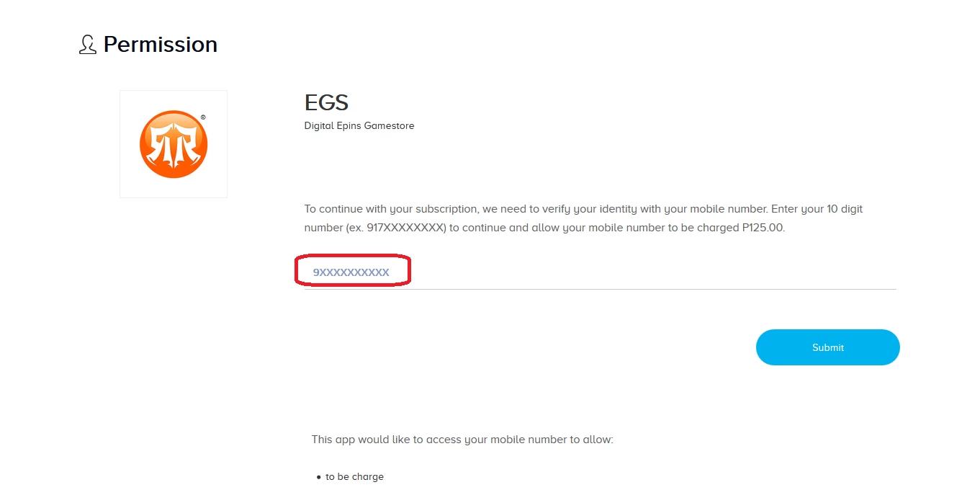Click the bullet dot before 'to be charge'
The height and width of the screenshot is (490, 980).
318,478
